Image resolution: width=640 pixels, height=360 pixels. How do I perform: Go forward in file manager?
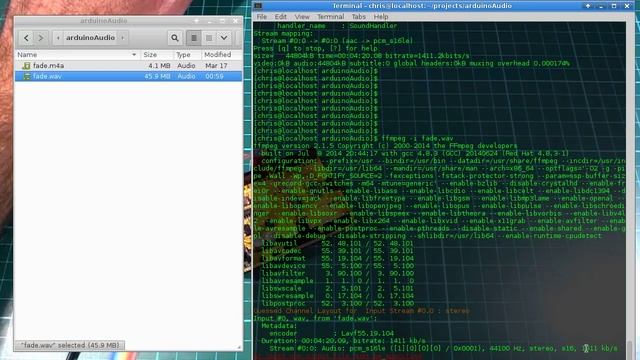pos(41,38)
